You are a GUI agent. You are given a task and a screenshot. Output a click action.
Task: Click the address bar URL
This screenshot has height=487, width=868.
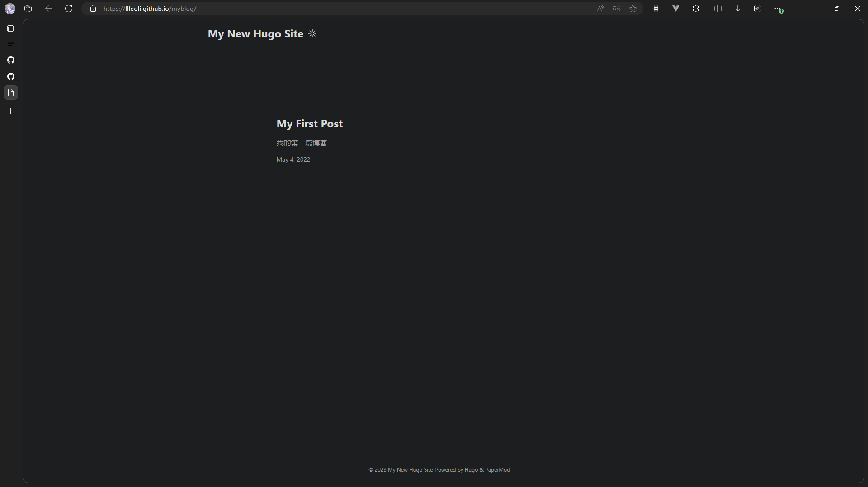click(150, 9)
